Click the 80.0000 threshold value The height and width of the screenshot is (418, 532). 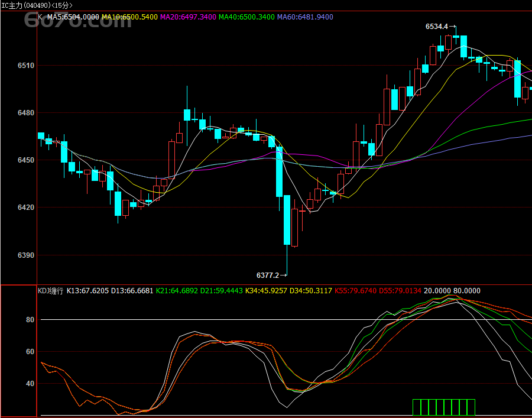pyautogui.click(x=467, y=291)
